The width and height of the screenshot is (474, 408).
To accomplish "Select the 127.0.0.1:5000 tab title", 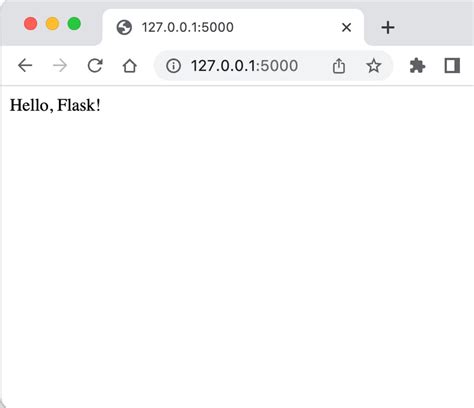I will coord(188,27).
